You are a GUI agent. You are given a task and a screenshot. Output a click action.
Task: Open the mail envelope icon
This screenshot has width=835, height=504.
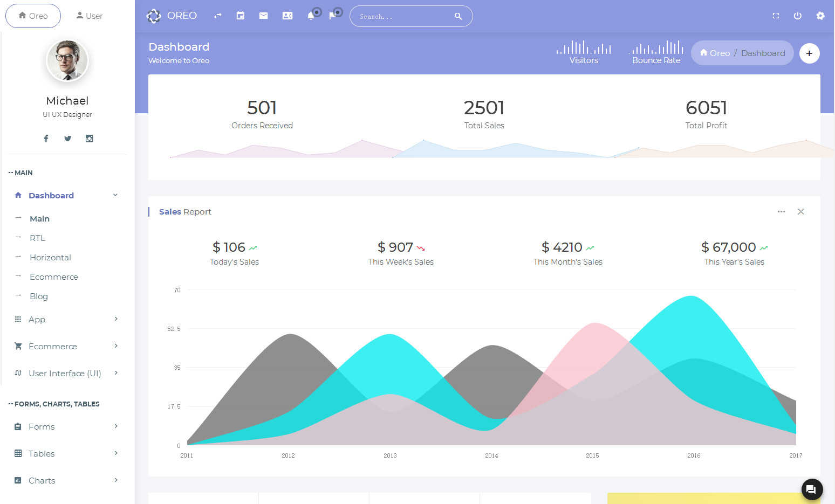coord(263,16)
